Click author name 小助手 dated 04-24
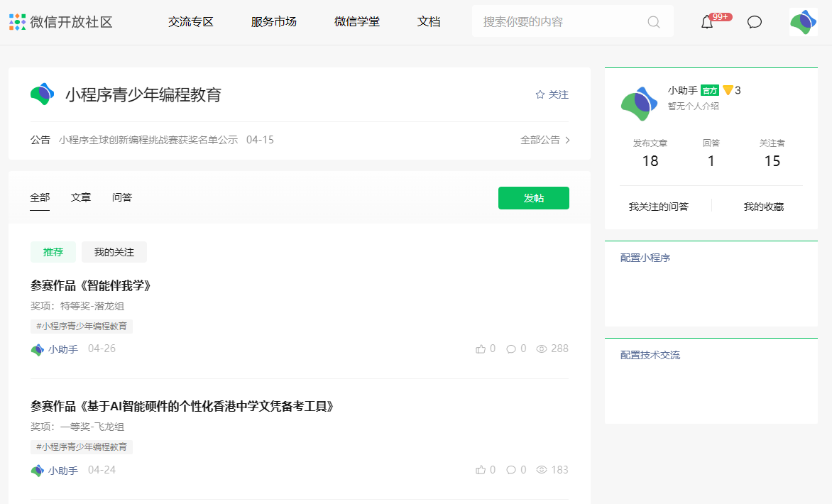832x504 pixels. click(x=63, y=470)
